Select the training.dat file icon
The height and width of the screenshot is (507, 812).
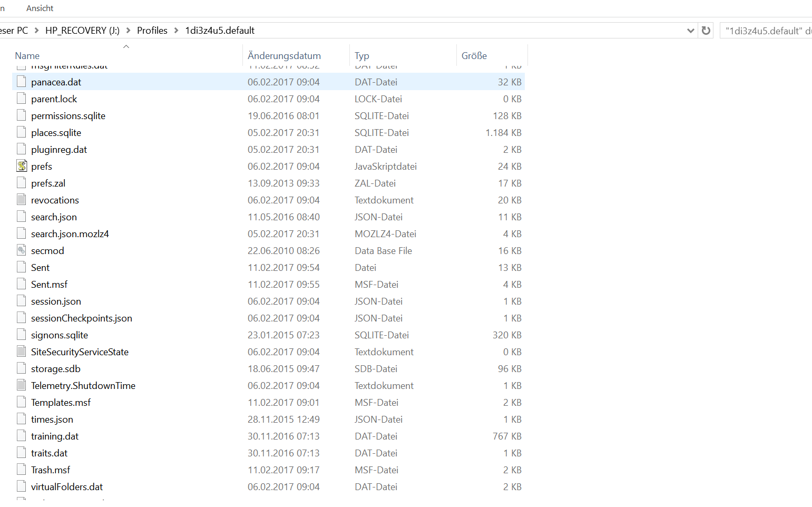[21, 436]
